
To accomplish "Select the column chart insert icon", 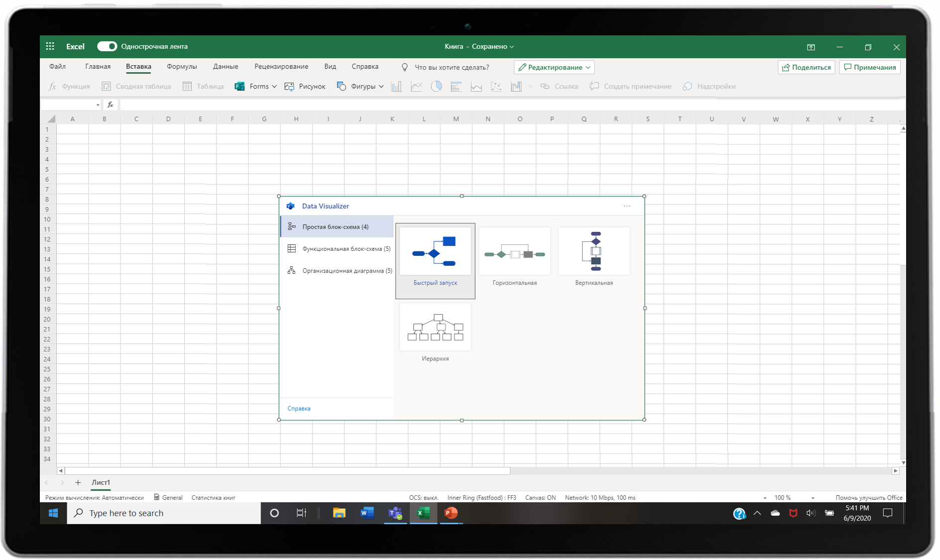I will click(x=396, y=86).
